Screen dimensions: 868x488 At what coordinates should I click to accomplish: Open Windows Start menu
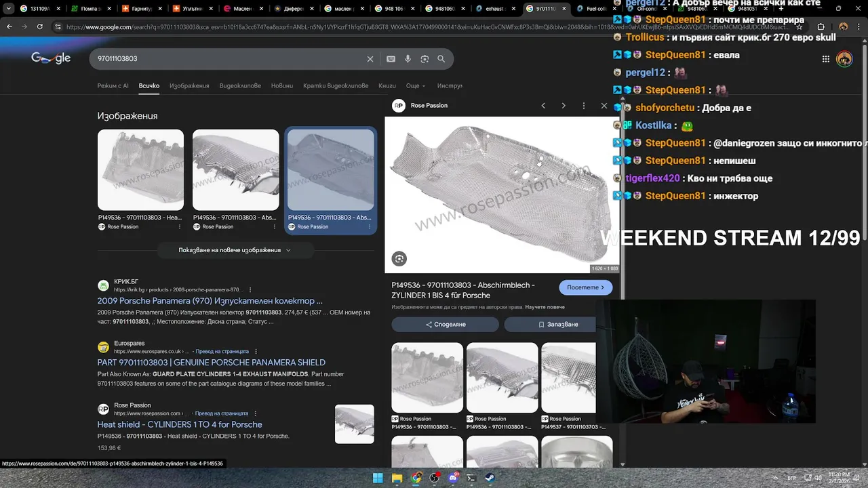click(x=378, y=478)
